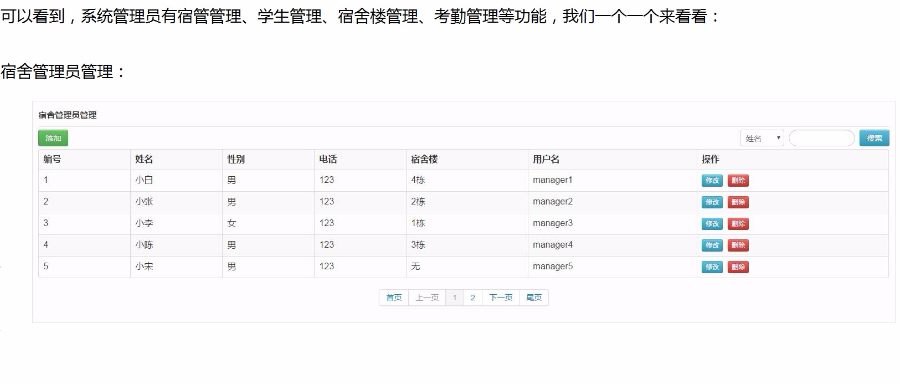The height and width of the screenshot is (384, 900).
Task: Focus the search text input box
Action: coord(821,138)
